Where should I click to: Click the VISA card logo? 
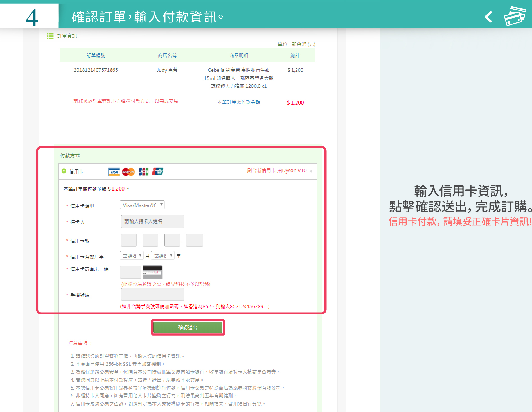point(114,172)
